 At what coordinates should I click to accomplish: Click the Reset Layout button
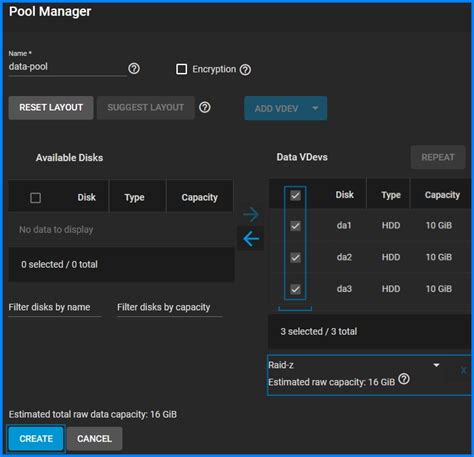coord(51,108)
